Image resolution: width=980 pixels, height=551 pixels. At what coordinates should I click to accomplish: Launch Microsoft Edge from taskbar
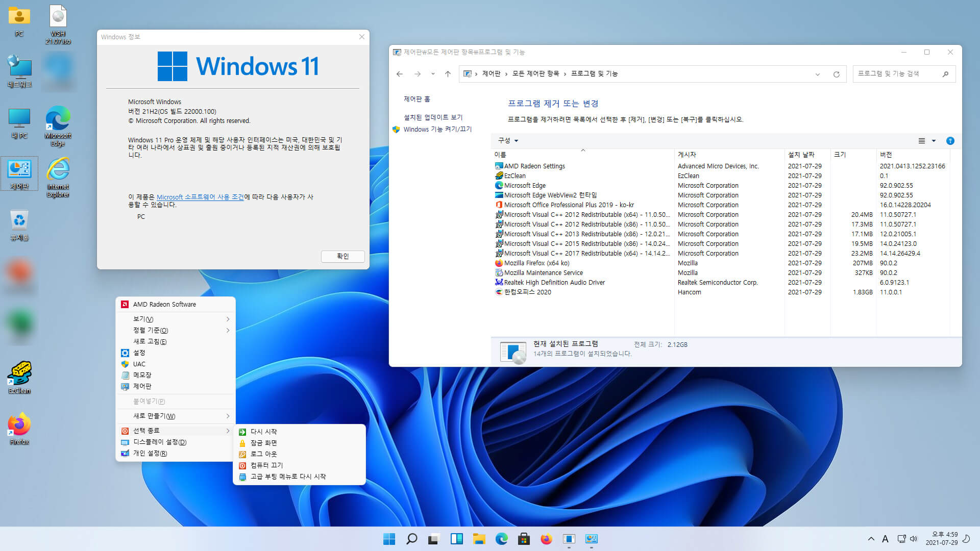click(501, 539)
